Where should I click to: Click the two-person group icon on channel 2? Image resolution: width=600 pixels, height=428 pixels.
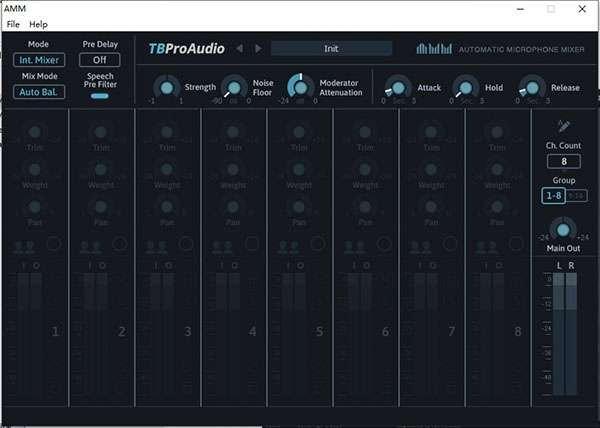click(90, 247)
